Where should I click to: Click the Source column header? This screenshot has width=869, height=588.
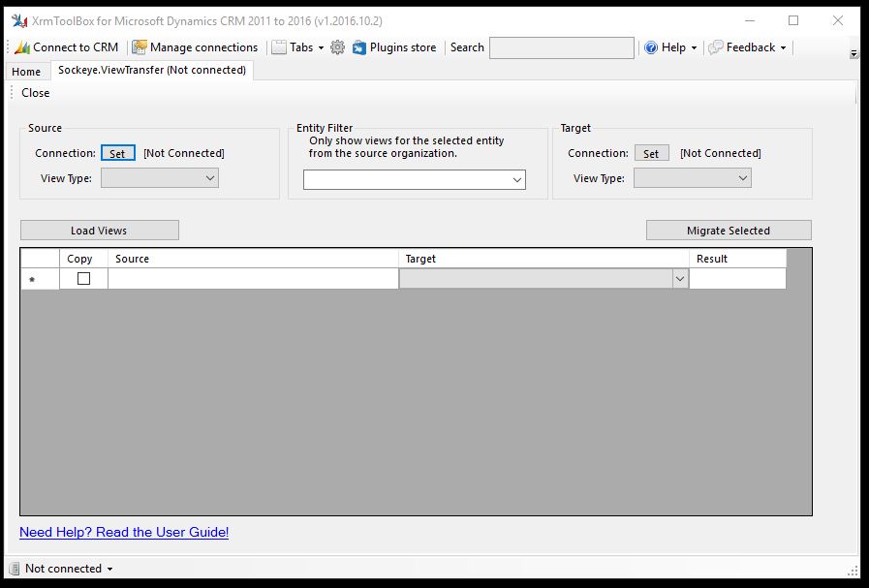coord(253,259)
